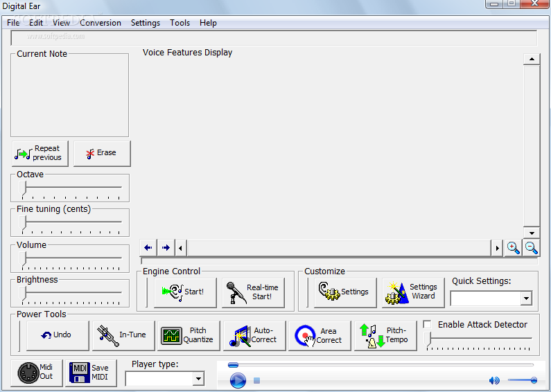The height and width of the screenshot is (392, 551).
Task: Open the Pitch Quantize tool
Action: pos(189,335)
